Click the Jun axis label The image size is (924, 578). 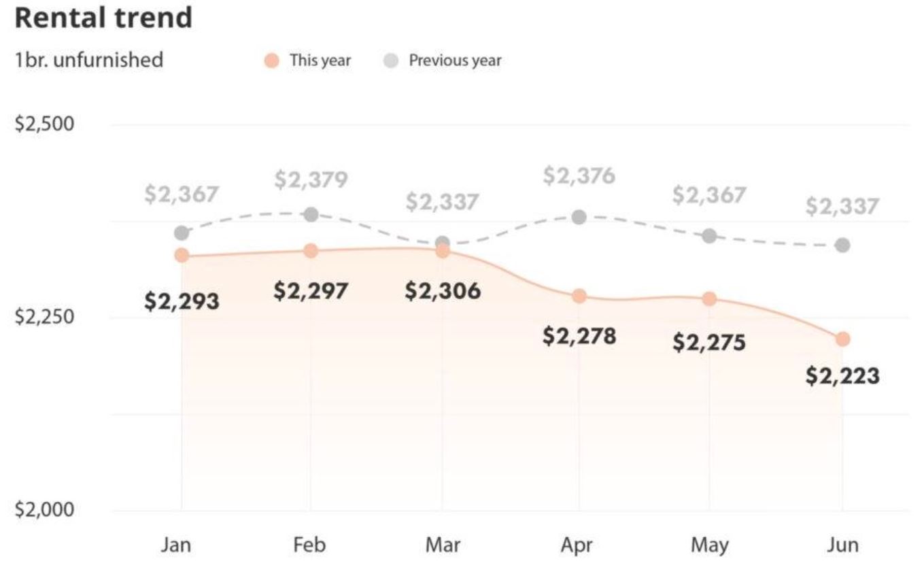(842, 545)
